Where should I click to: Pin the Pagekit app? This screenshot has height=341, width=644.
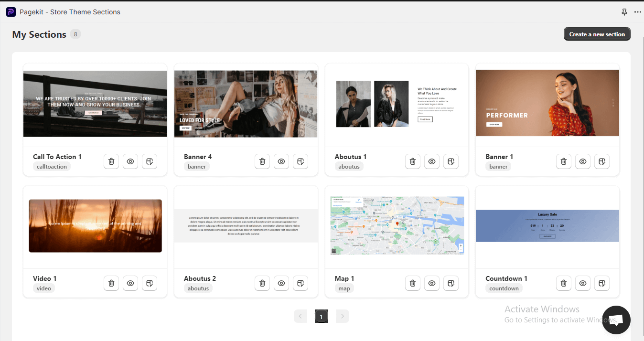(624, 12)
